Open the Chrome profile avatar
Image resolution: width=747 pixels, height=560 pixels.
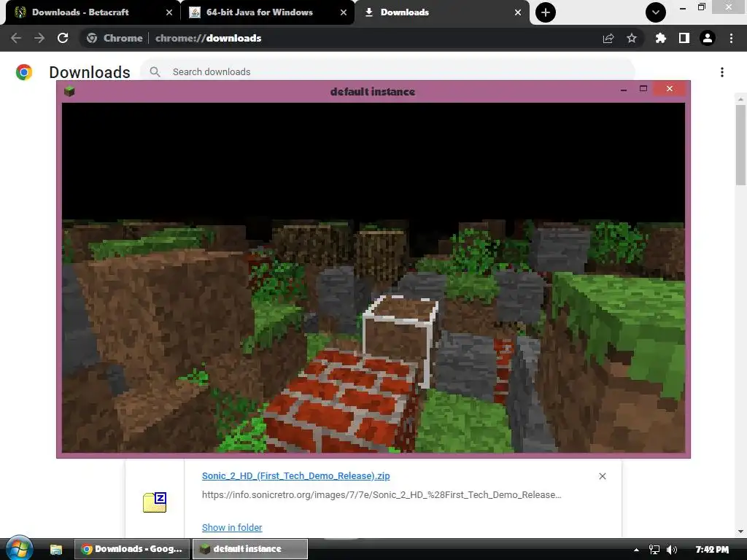[x=708, y=38]
